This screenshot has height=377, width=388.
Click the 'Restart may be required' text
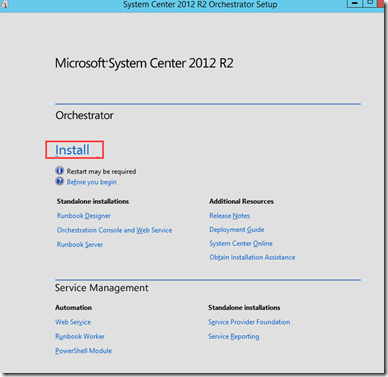coord(101,171)
